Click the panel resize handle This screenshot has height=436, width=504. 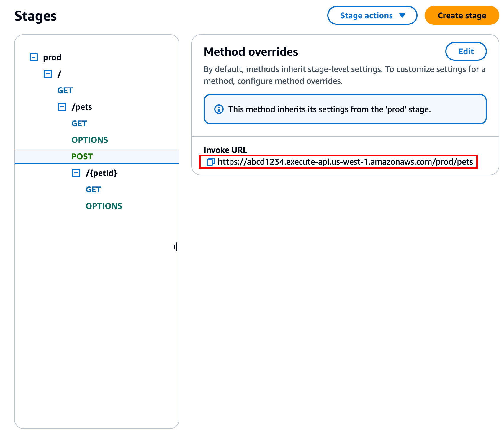(176, 247)
